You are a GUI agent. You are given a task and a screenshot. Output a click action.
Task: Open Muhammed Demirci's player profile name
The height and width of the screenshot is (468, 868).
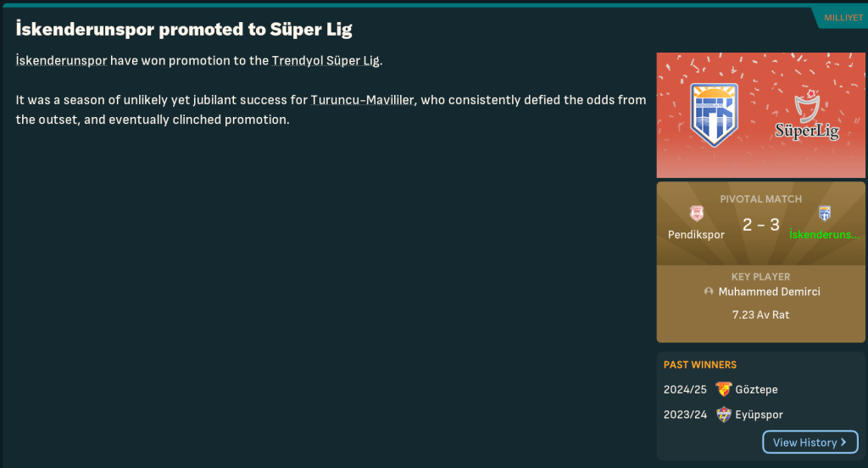click(769, 292)
